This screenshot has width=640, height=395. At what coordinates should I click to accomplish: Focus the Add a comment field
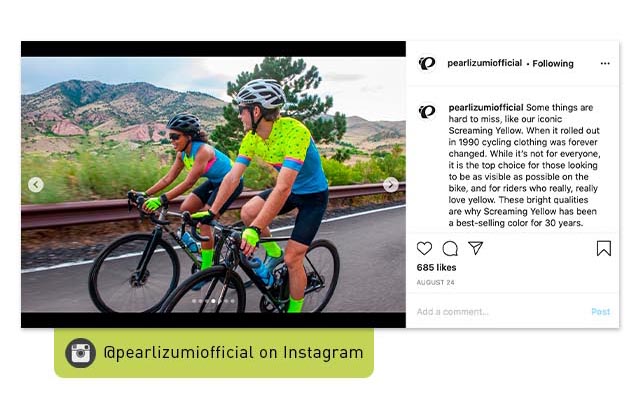(500, 312)
